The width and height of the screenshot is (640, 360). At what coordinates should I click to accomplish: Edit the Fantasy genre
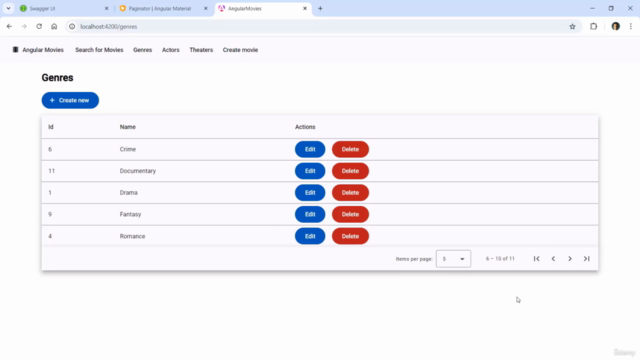(310, 214)
